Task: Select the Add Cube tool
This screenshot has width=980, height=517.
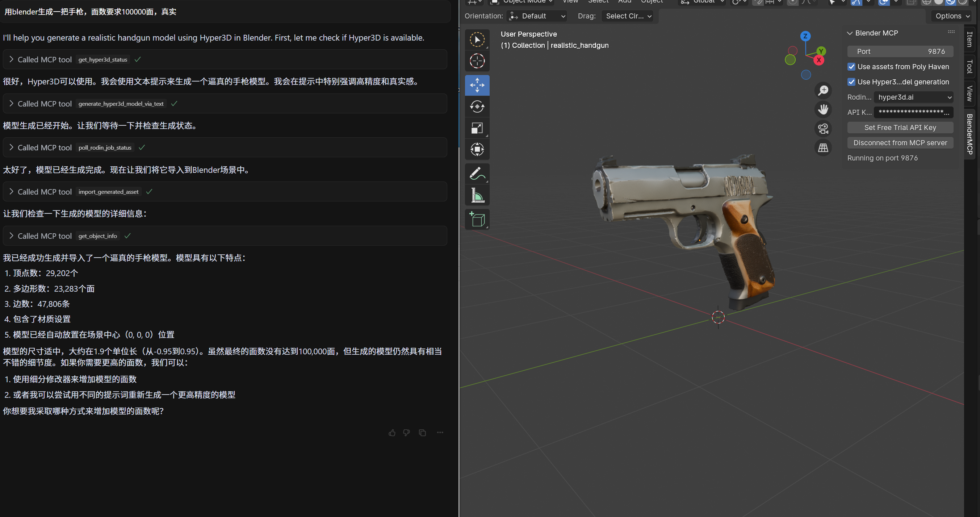Action: pyautogui.click(x=477, y=220)
